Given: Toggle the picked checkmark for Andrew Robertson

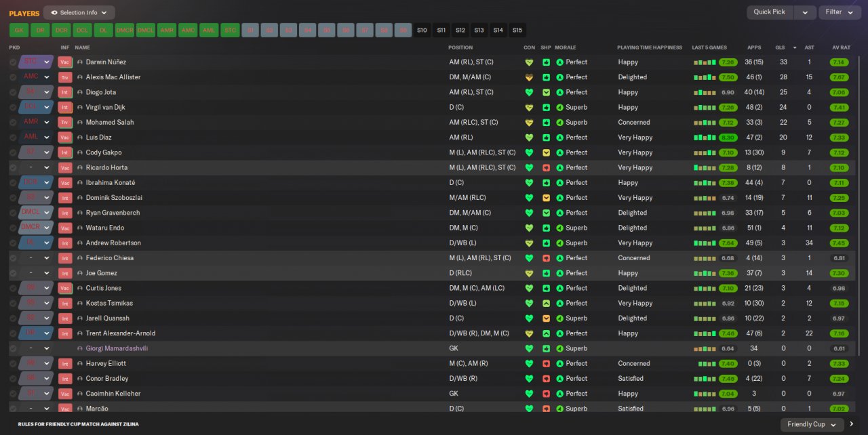Looking at the screenshot, I should coord(13,243).
